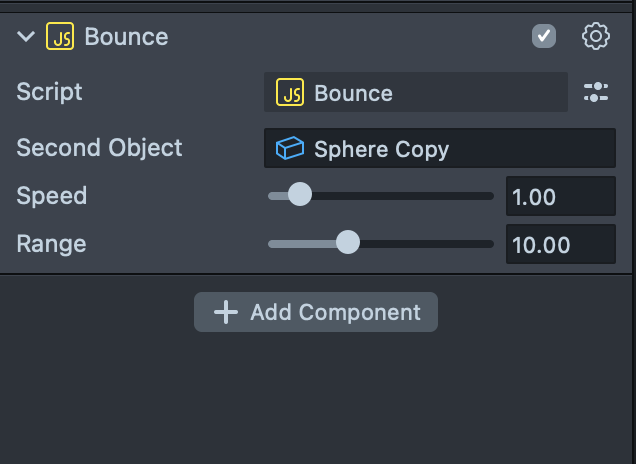The width and height of the screenshot is (636, 464).
Task: Click the Script property label
Action: (49, 92)
